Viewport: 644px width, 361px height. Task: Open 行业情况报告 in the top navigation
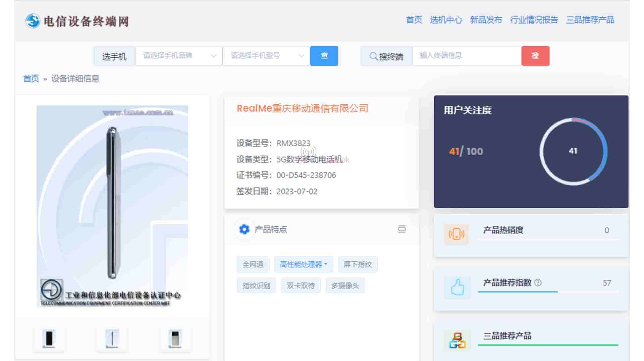(x=534, y=20)
